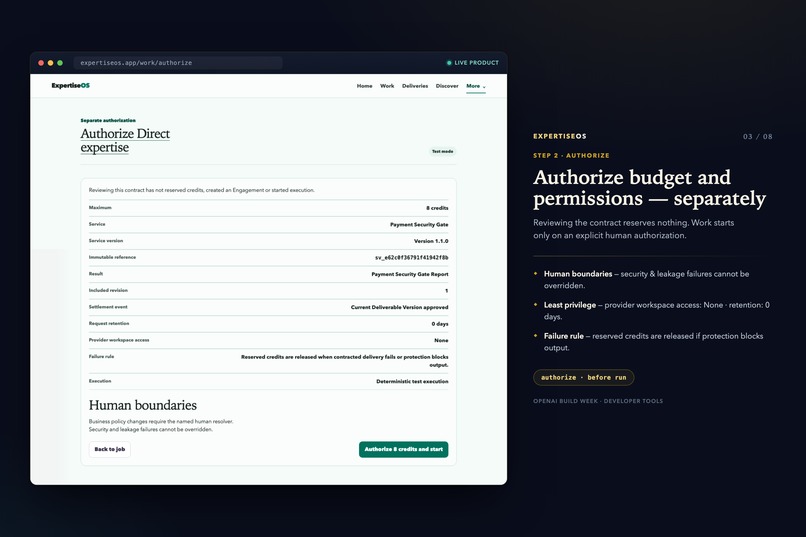Click the 'Separate authorization' label
This screenshot has height=537, width=806.
click(108, 120)
